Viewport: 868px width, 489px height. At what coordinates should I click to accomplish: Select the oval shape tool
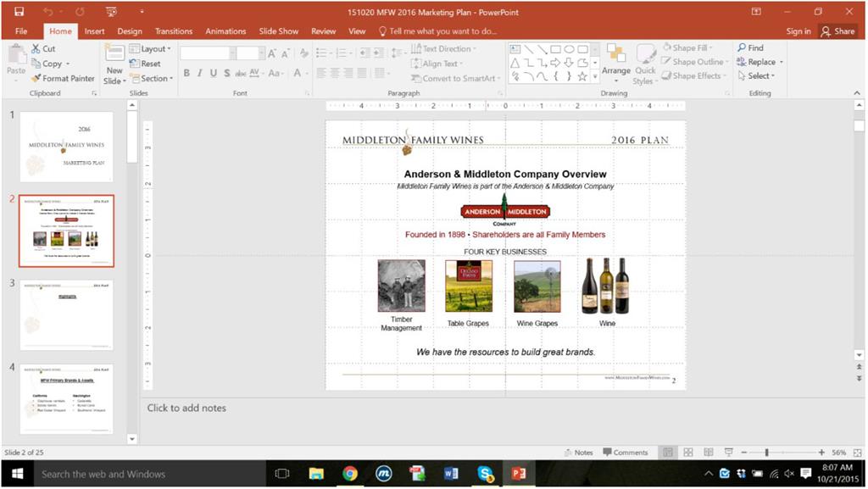569,49
